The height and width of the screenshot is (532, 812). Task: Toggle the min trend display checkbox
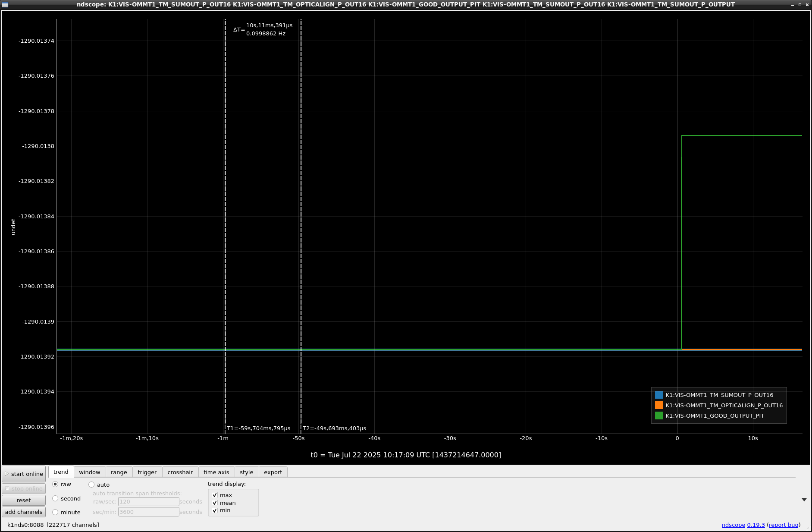215,510
